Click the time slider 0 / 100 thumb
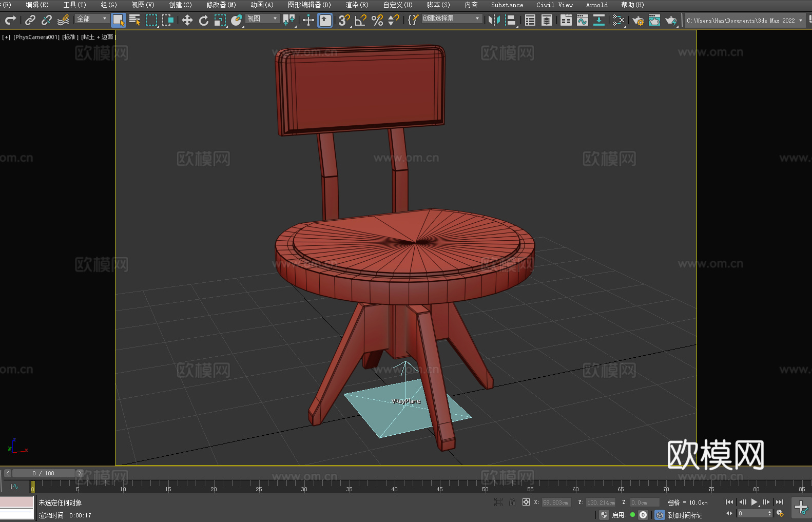The height and width of the screenshot is (522, 812). [44, 473]
